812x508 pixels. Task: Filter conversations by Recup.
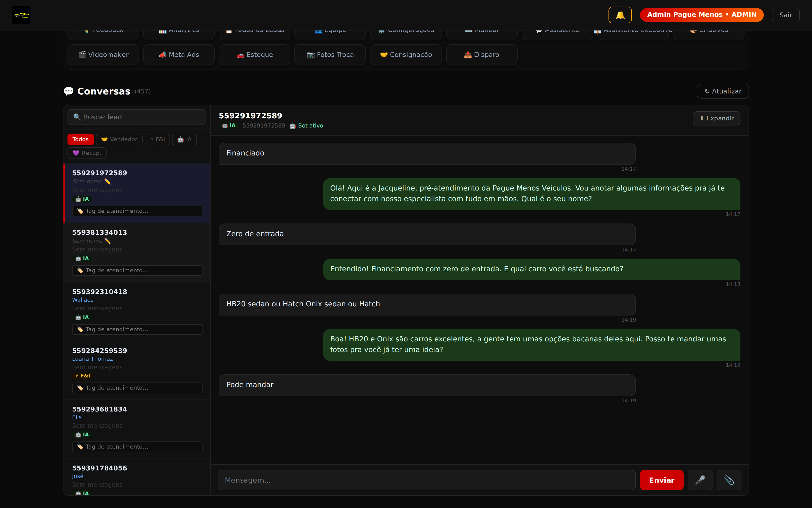pyautogui.click(x=87, y=153)
